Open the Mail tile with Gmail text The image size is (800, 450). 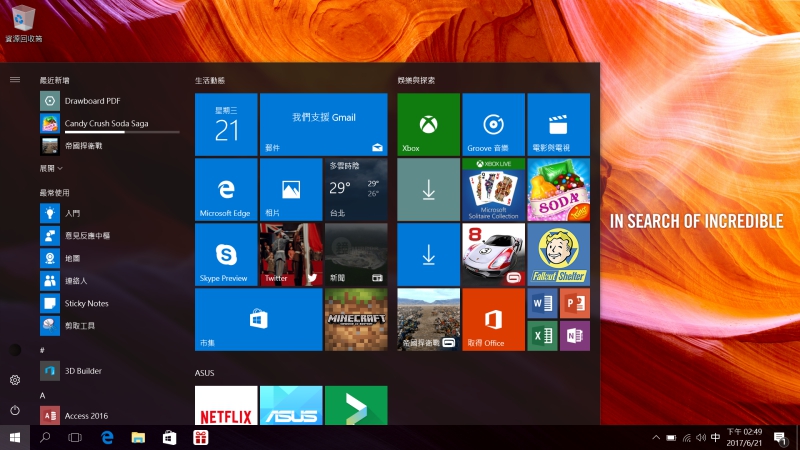(323, 124)
